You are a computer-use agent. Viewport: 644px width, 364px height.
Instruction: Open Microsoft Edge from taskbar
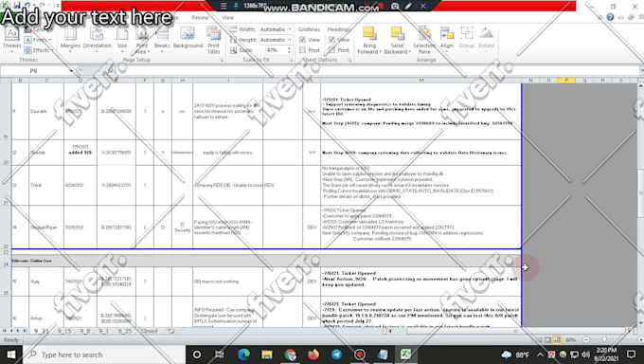(x=243, y=355)
